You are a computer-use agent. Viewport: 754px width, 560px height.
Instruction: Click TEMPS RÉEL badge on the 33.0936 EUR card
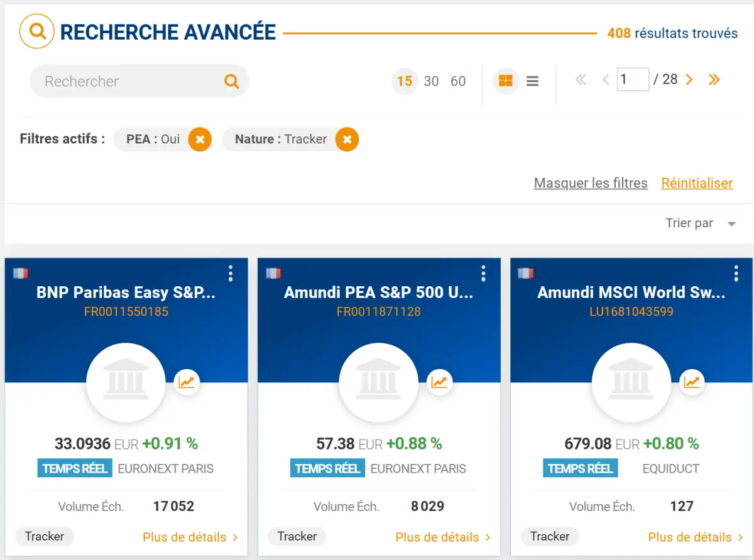pos(75,468)
